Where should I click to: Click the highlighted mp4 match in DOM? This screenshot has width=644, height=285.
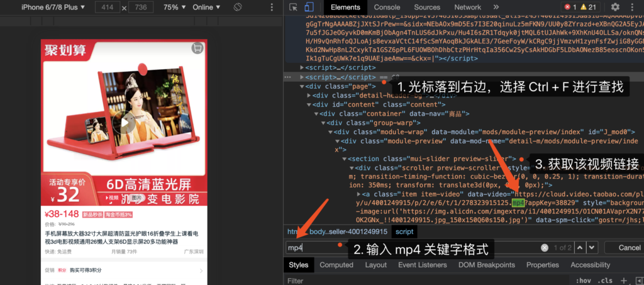(518, 203)
